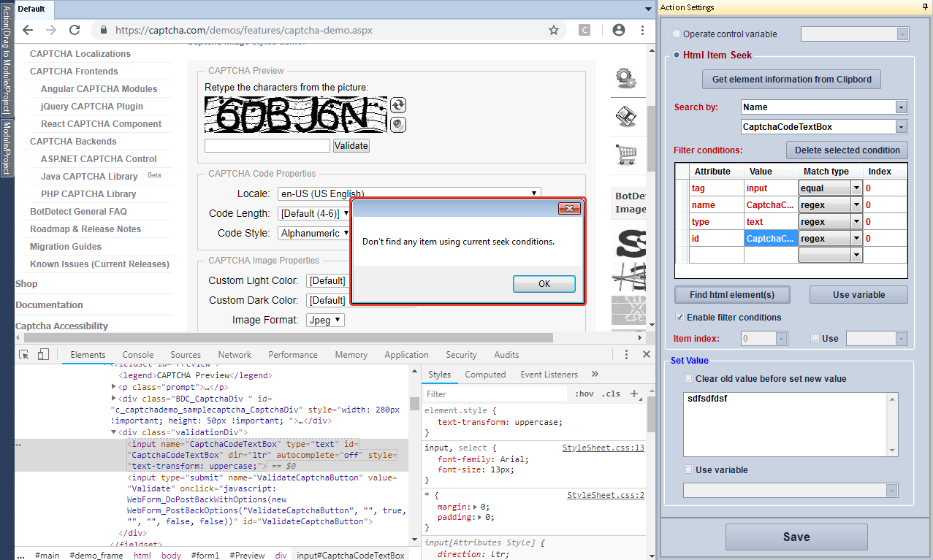Play the CAPTCHA audio sound icon

click(398, 124)
